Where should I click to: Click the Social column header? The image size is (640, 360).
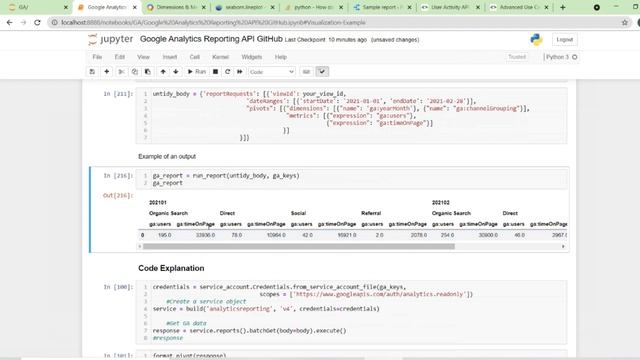click(x=298, y=213)
